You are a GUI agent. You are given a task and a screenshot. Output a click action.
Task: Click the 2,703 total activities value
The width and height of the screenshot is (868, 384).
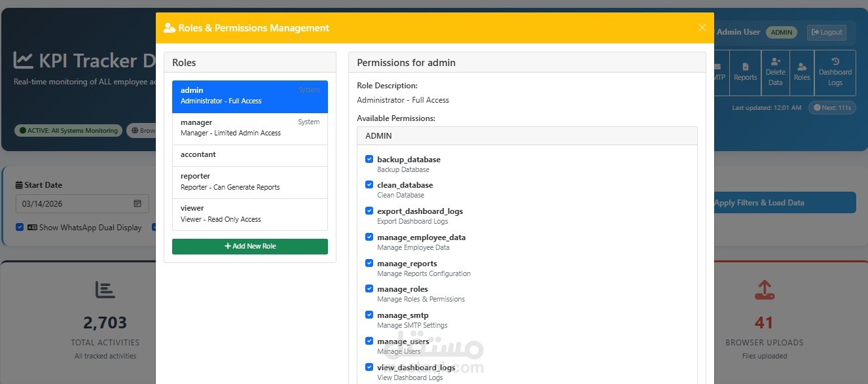[105, 323]
